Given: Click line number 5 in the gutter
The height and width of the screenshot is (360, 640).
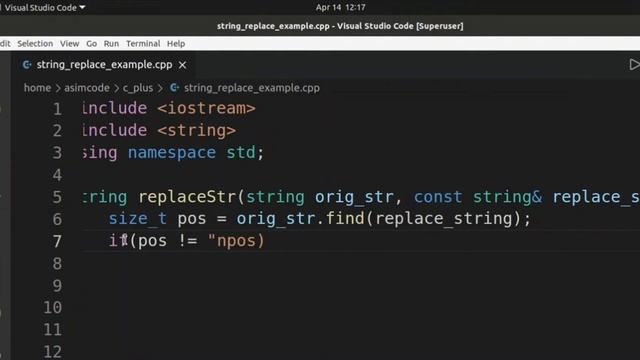Looking at the screenshot, I should 57,197.
